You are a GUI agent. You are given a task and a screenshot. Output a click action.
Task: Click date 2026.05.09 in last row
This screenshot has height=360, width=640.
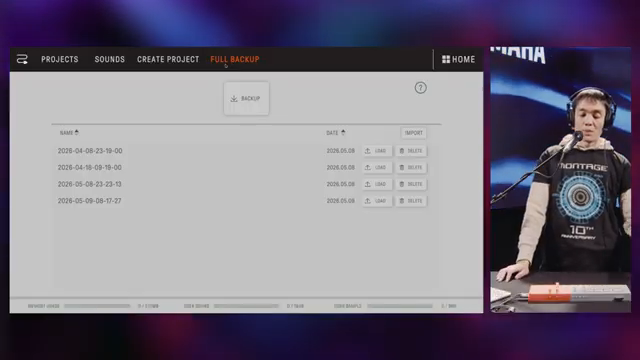point(340,201)
